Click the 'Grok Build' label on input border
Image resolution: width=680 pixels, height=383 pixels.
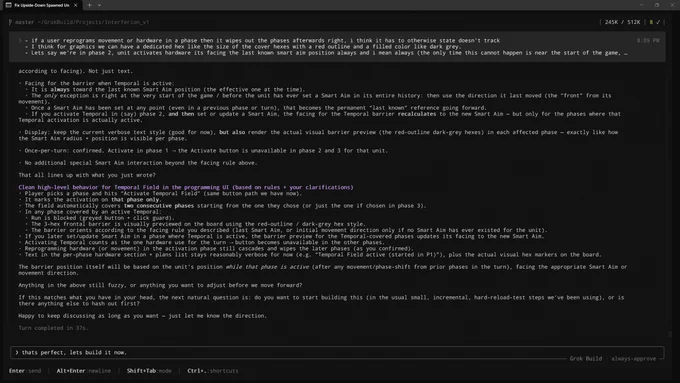coord(585,359)
